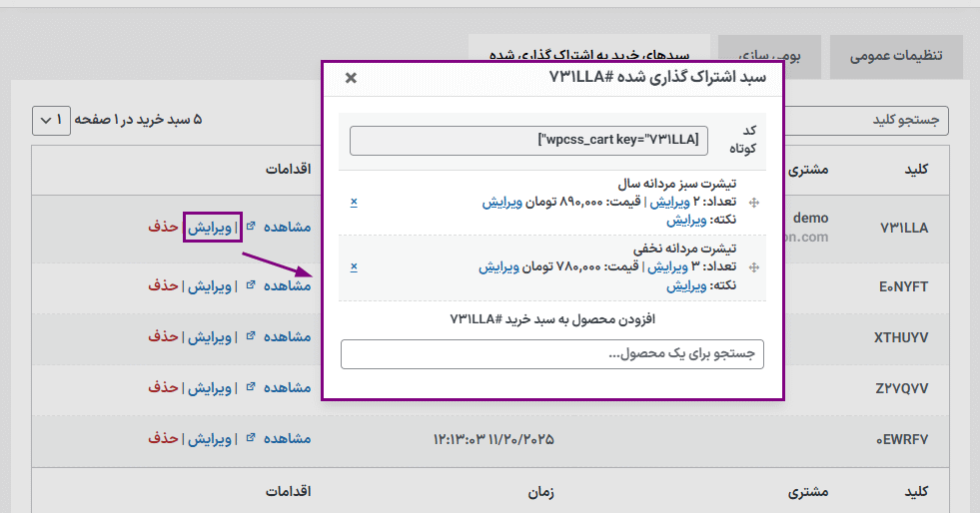Click the wpcss_cart shortcode field
This screenshot has width=980, height=513.
click(x=528, y=141)
